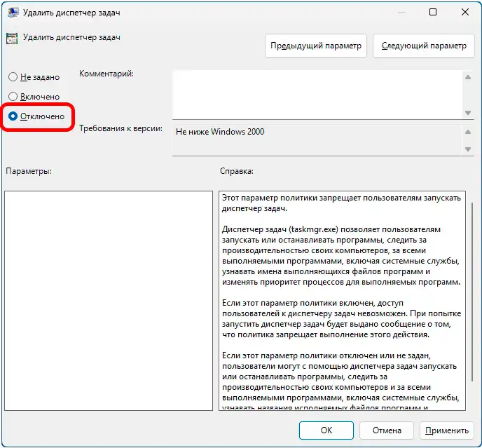482x448 pixels.
Task: Click the title bar window icon
Action: pos(13,13)
